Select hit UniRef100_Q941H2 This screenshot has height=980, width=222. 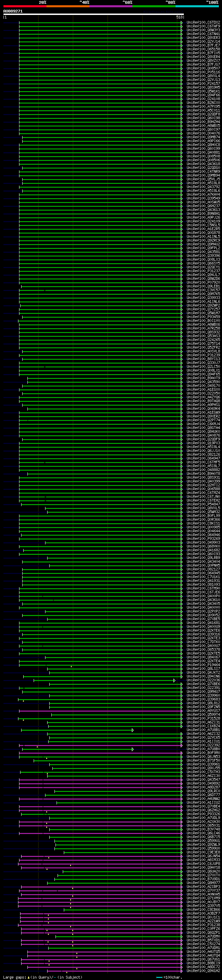[203, 971]
